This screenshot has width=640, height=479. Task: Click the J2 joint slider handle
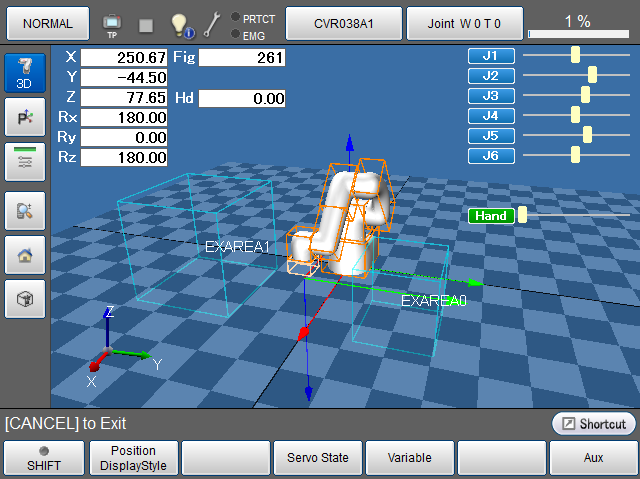point(592,75)
